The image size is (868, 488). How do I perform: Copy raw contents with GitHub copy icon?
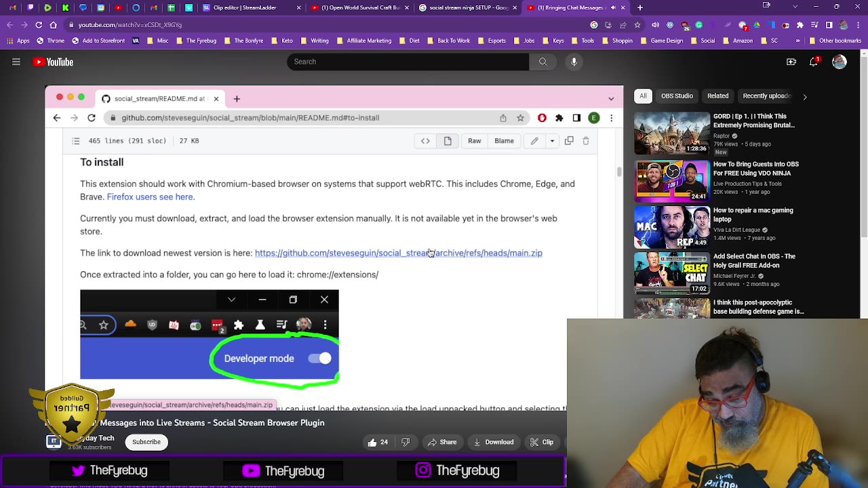pos(569,141)
